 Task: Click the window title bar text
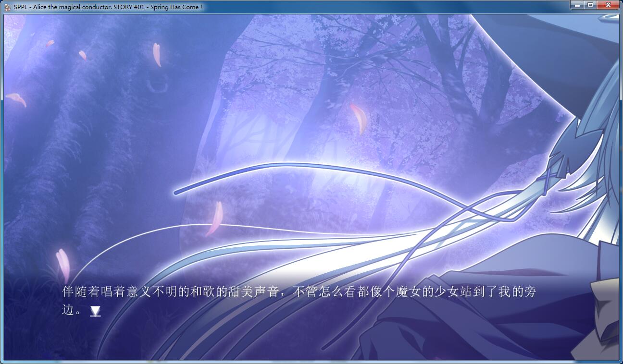pyautogui.click(x=108, y=7)
